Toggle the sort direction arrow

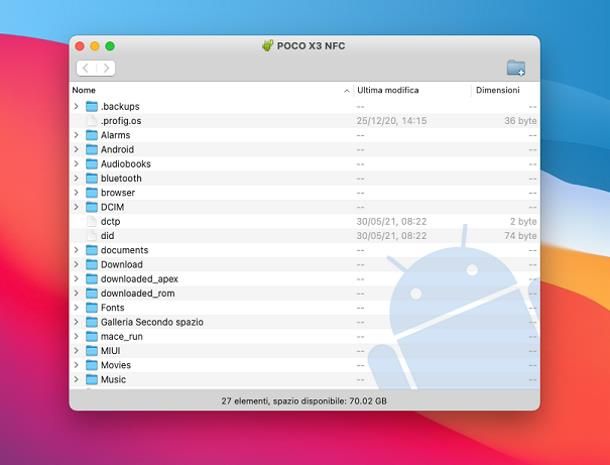(x=346, y=91)
